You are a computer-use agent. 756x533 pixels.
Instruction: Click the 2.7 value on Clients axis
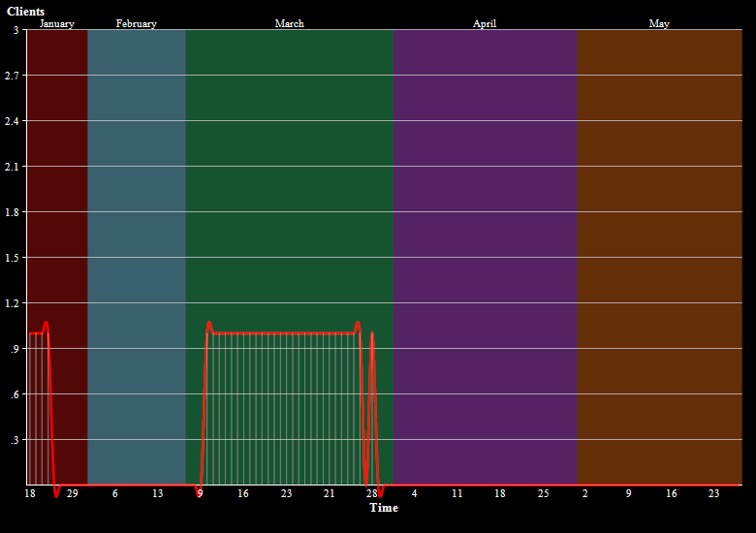pos(12,76)
